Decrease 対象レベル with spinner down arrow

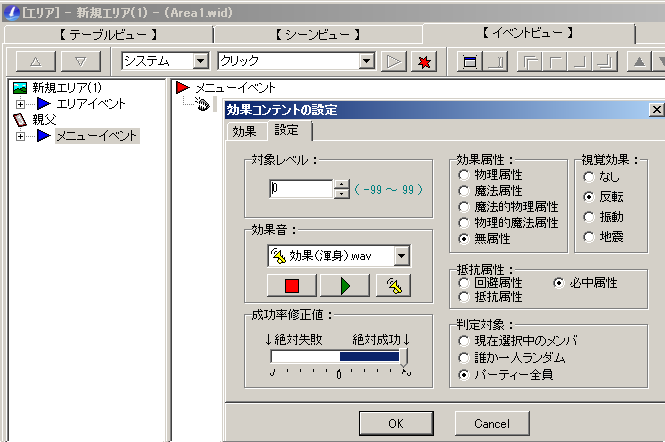coord(341,194)
